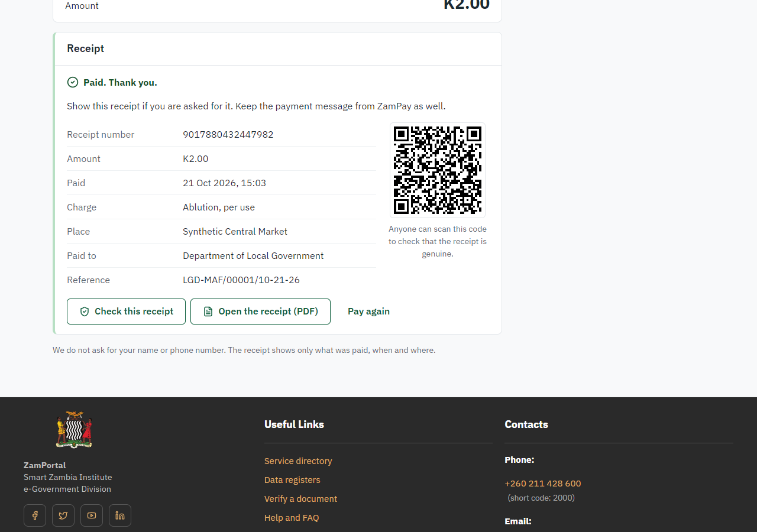Click the paid date 21 Oct 2026, 15:03
Image resolution: width=757 pixels, height=532 pixels.
pos(224,183)
